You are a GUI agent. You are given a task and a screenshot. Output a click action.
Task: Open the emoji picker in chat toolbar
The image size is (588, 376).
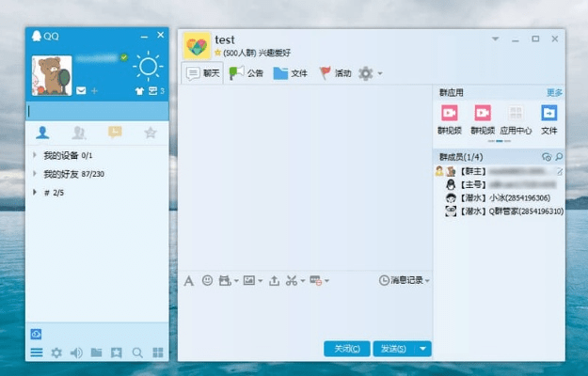click(207, 280)
